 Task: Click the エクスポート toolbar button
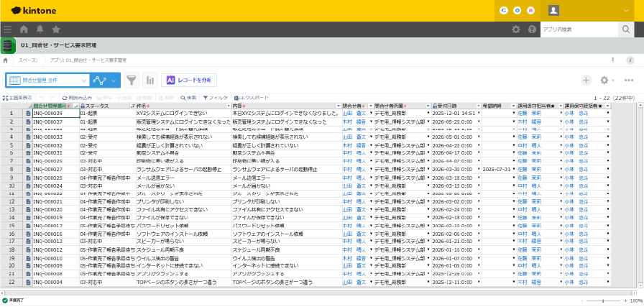click(x=252, y=98)
